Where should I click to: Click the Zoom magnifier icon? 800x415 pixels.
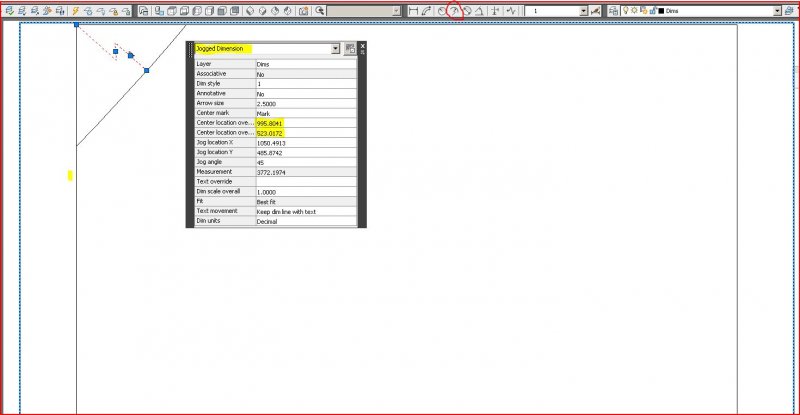click(320, 11)
